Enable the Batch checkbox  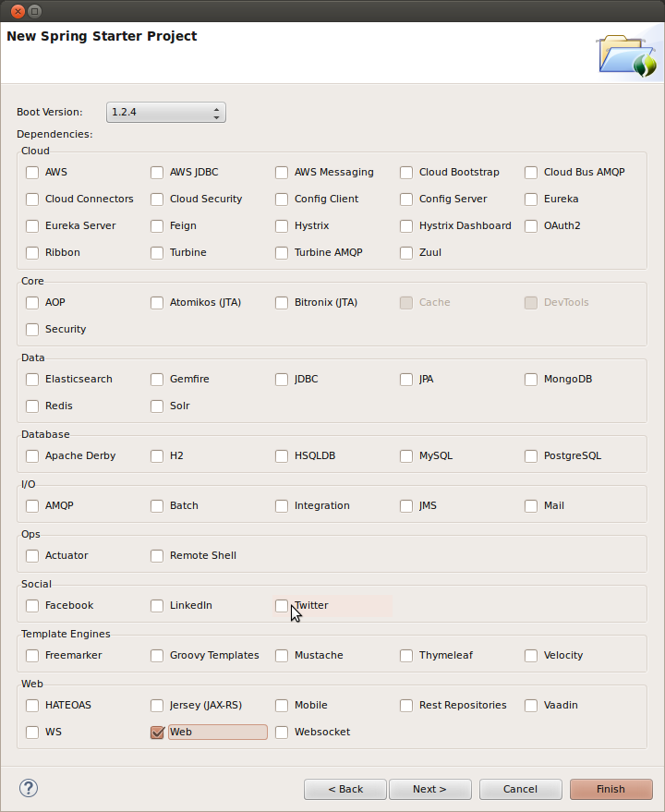(x=157, y=506)
